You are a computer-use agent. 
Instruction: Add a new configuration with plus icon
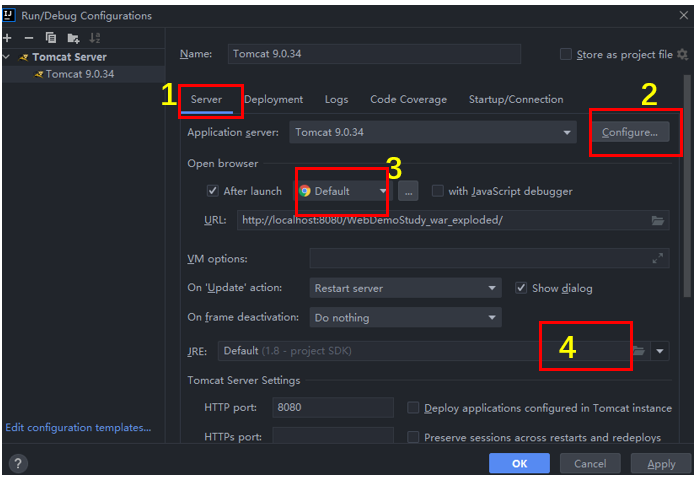pos(7,38)
